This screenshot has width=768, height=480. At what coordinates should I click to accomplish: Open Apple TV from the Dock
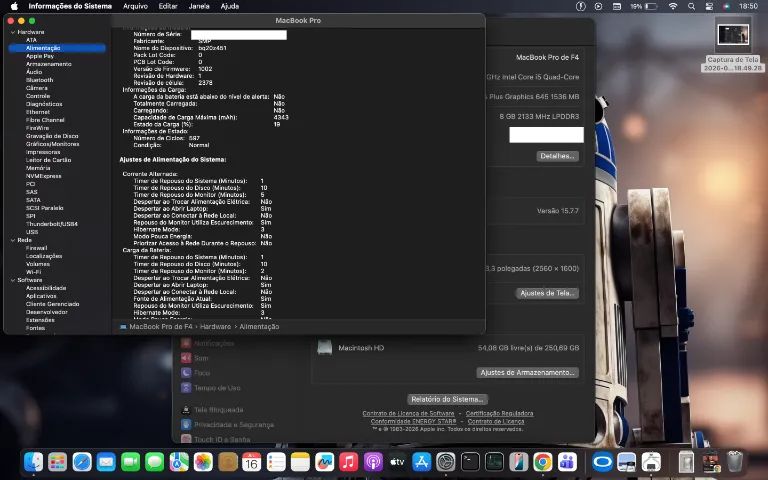(x=397, y=462)
